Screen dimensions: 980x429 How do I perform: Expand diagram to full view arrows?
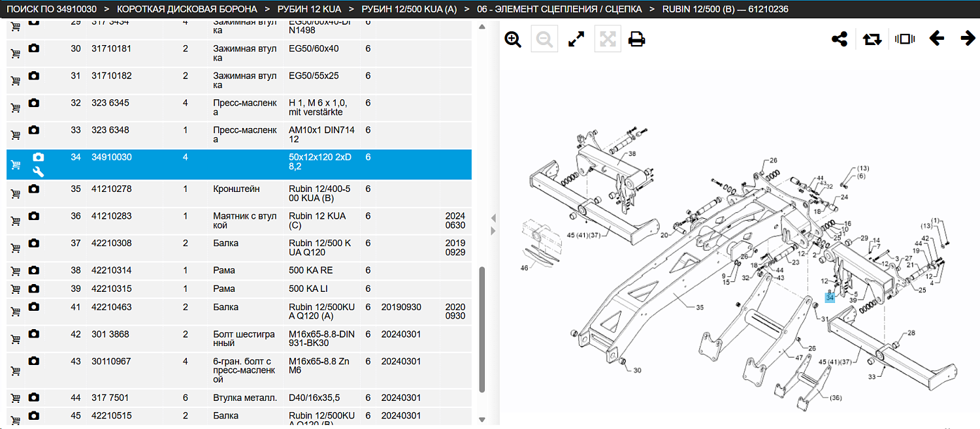coord(576,39)
